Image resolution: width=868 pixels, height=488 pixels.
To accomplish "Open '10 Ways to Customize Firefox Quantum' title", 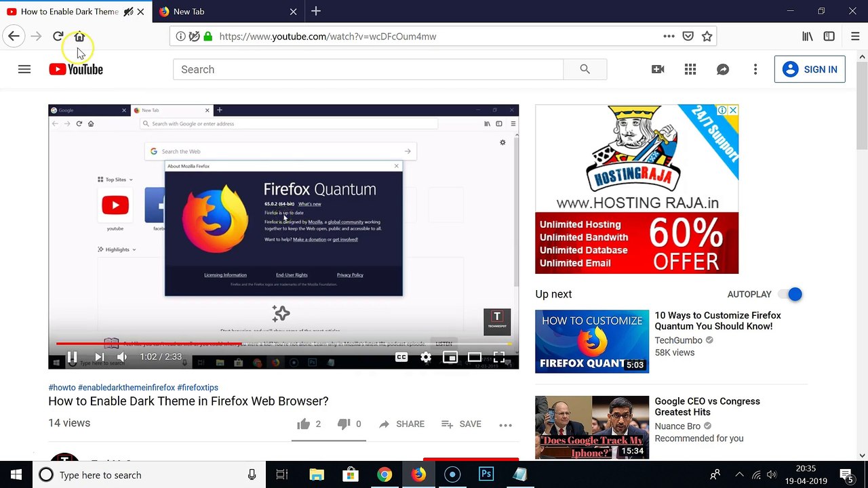I will pyautogui.click(x=717, y=321).
